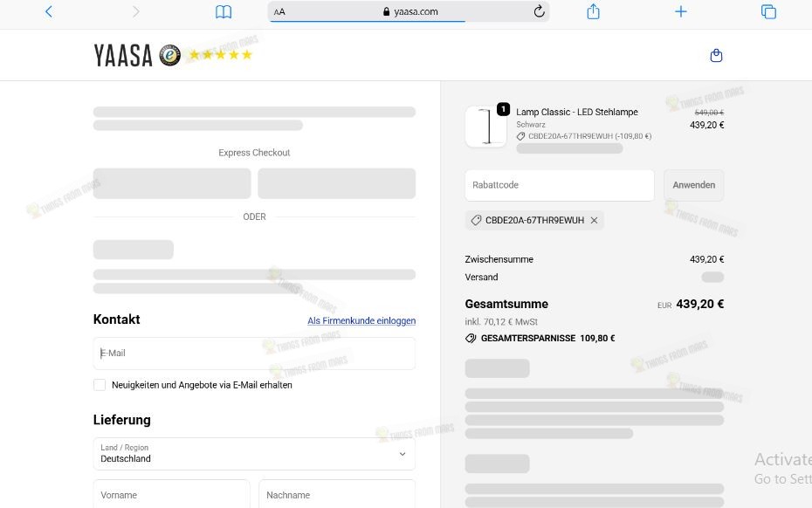Click the Safari forward arrow

pyautogui.click(x=135, y=11)
